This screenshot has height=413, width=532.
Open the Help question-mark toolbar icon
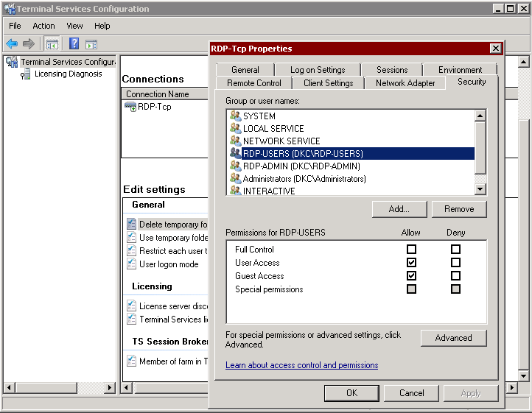coord(74,43)
